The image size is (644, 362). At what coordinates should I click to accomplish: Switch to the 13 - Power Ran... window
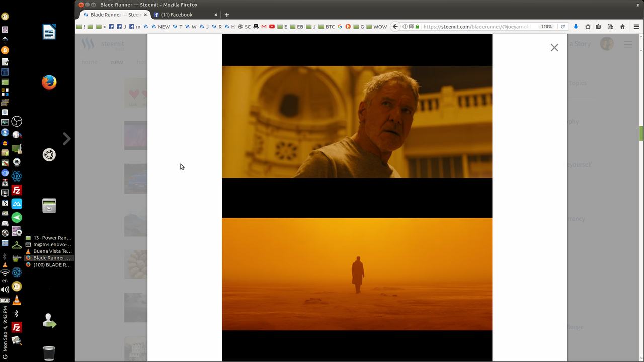click(49, 238)
